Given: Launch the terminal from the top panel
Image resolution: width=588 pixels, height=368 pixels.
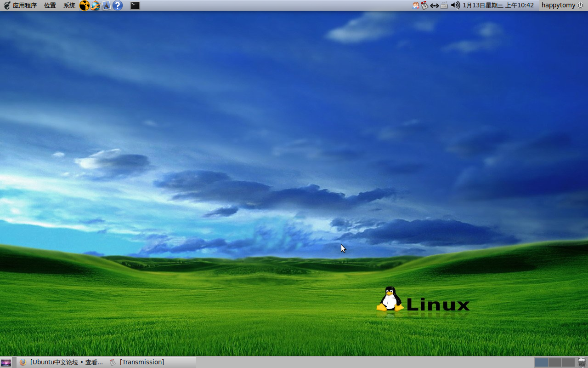Looking at the screenshot, I should click(x=135, y=6).
